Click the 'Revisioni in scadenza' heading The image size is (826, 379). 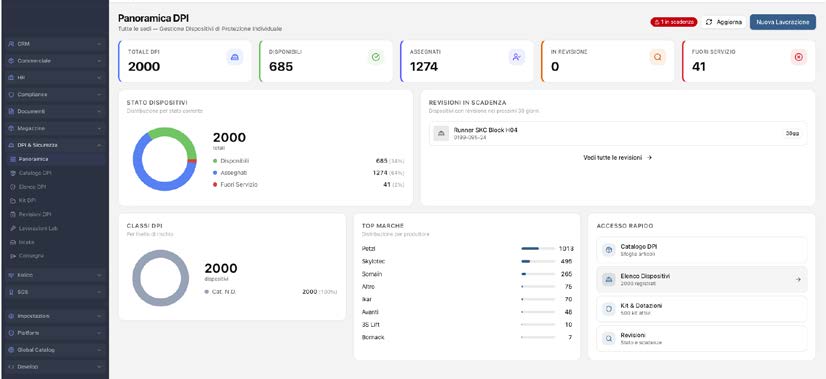point(467,103)
